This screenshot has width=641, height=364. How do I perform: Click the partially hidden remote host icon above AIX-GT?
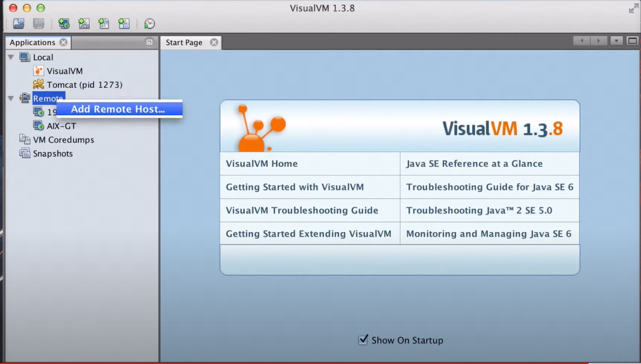(39, 112)
